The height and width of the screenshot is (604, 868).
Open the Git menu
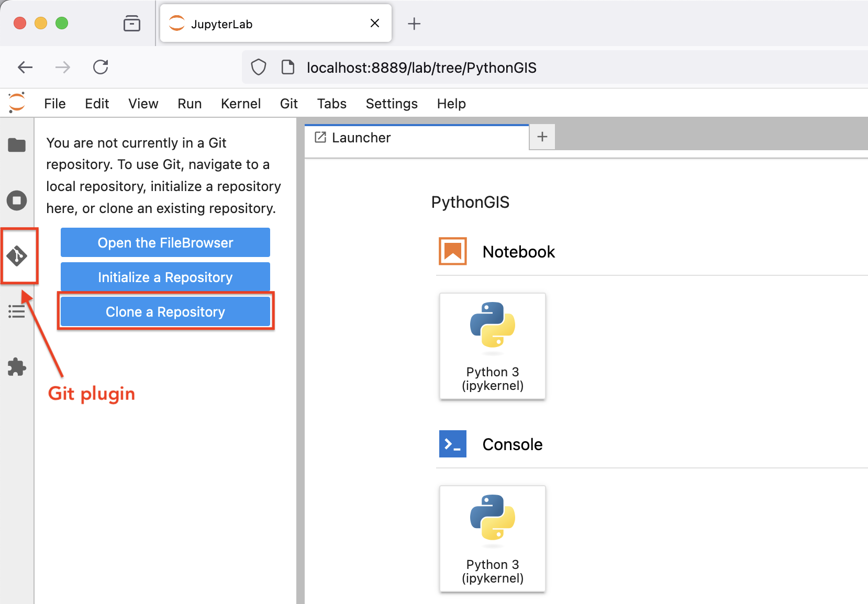[289, 104]
